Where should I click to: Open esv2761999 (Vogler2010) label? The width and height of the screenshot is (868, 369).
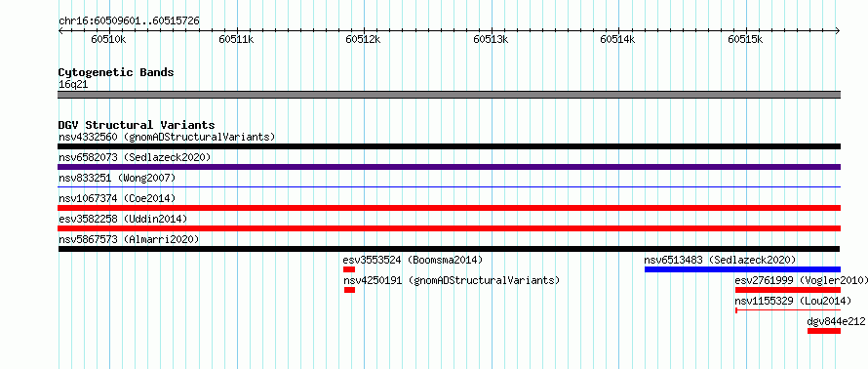(x=801, y=280)
